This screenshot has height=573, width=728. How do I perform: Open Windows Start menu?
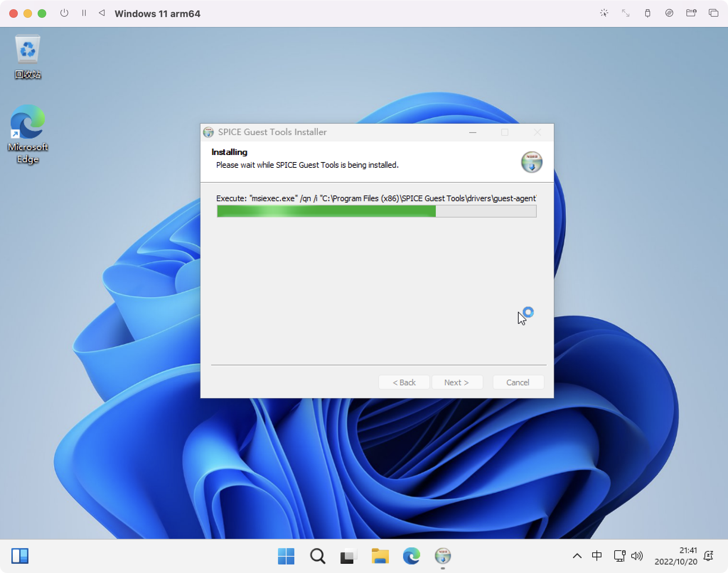[286, 556]
